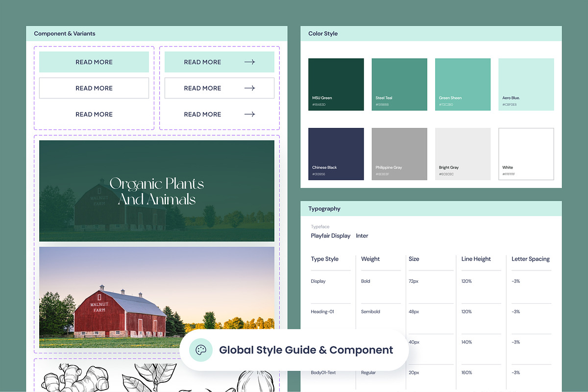Select the Philippine Gray color swatch
This screenshot has width=588, height=392.
point(399,154)
